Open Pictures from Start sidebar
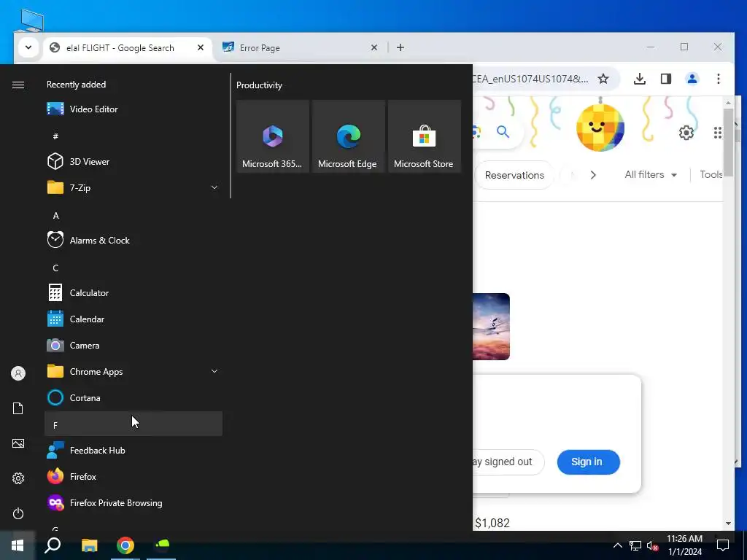747x560 pixels. (x=18, y=443)
